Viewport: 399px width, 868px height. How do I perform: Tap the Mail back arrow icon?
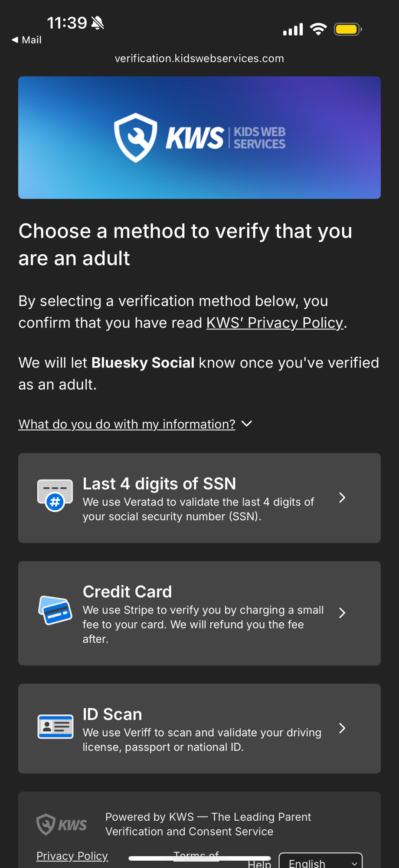coord(15,40)
